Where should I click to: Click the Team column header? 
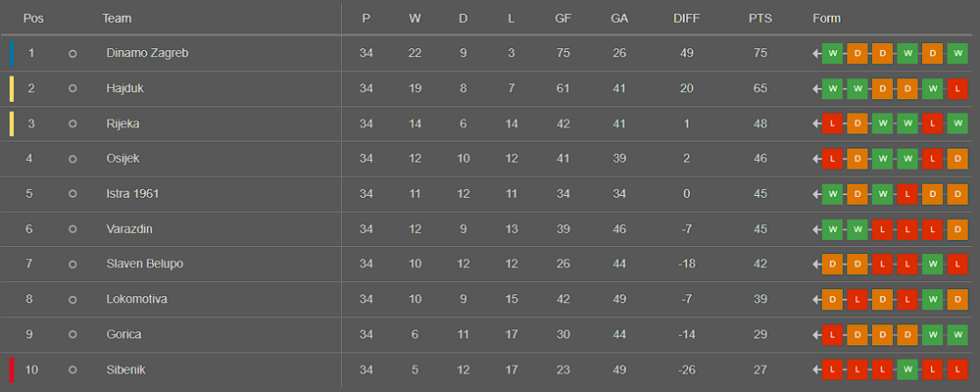(117, 19)
